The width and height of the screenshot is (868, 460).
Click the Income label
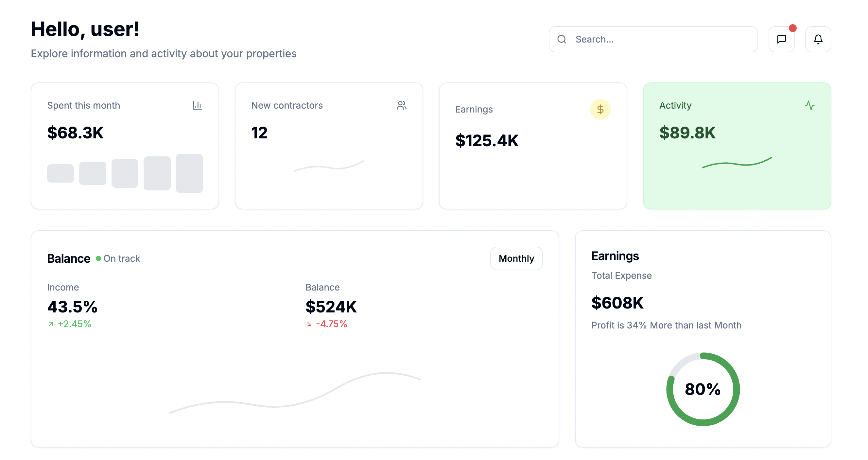tap(63, 287)
